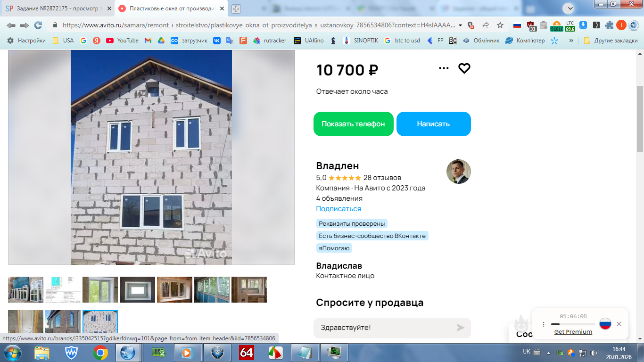Click the browser reload page icon

pyautogui.click(x=38, y=25)
